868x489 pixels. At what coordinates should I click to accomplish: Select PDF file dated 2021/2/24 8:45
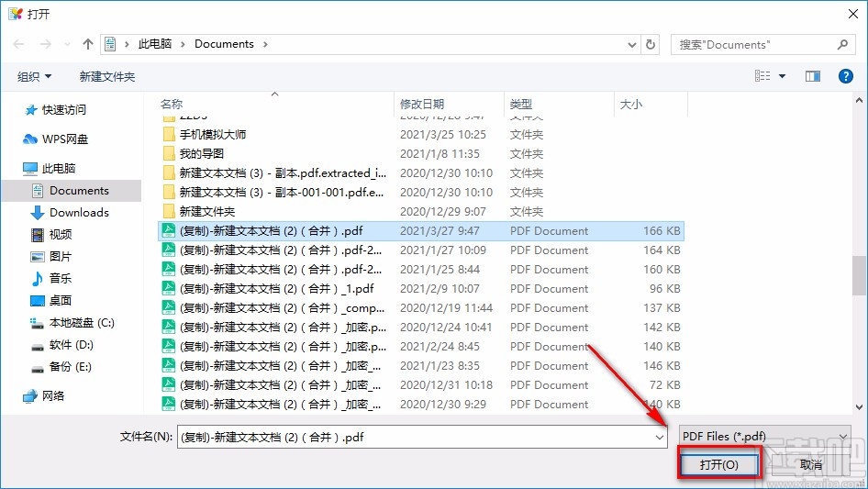point(421,347)
